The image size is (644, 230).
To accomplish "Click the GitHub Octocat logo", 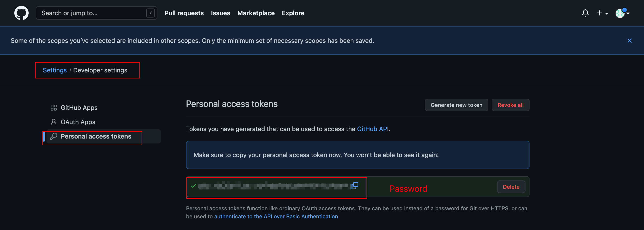I will click(21, 13).
